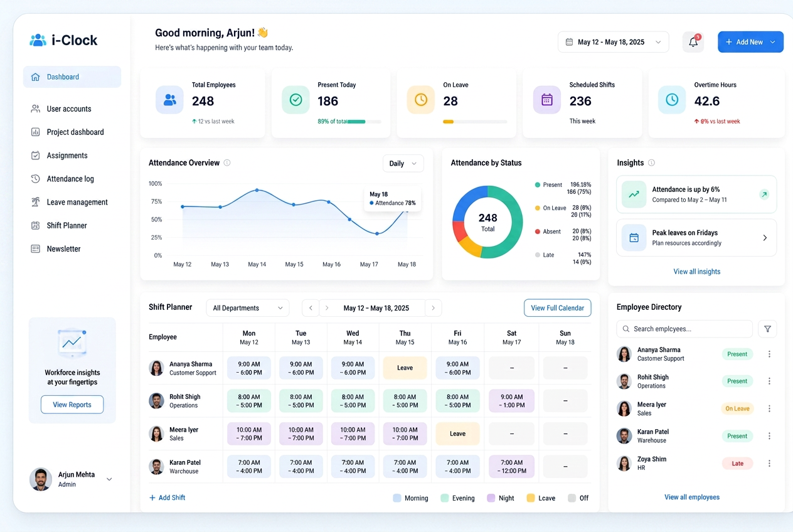Open options menu for Meera Iyer in directory
Image resolution: width=793 pixels, height=532 pixels.
769,408
